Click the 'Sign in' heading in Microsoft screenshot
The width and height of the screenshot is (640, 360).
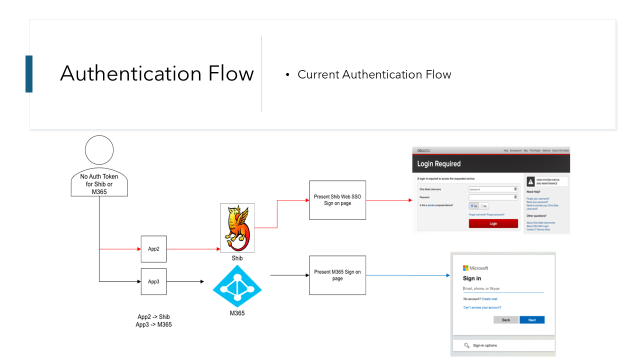coord(472,278)
